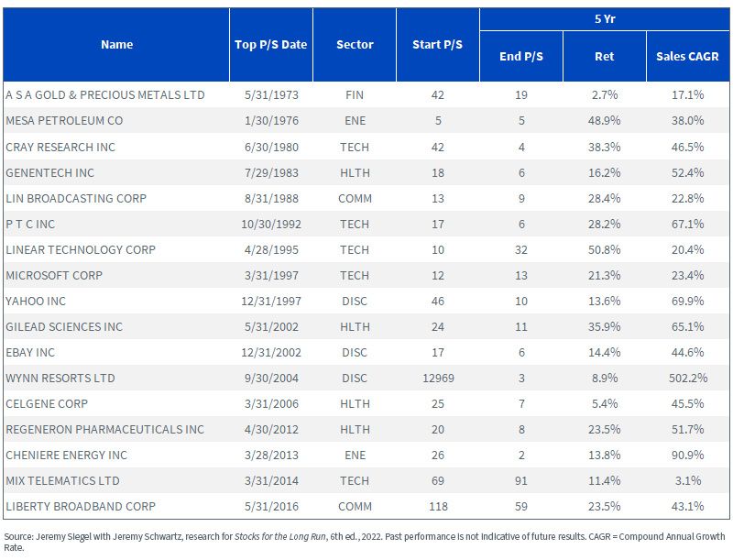733x560 pixels.
Task: Click Wynn Resorts Sales CAGR 502.2%
Action: pos(688,379)
